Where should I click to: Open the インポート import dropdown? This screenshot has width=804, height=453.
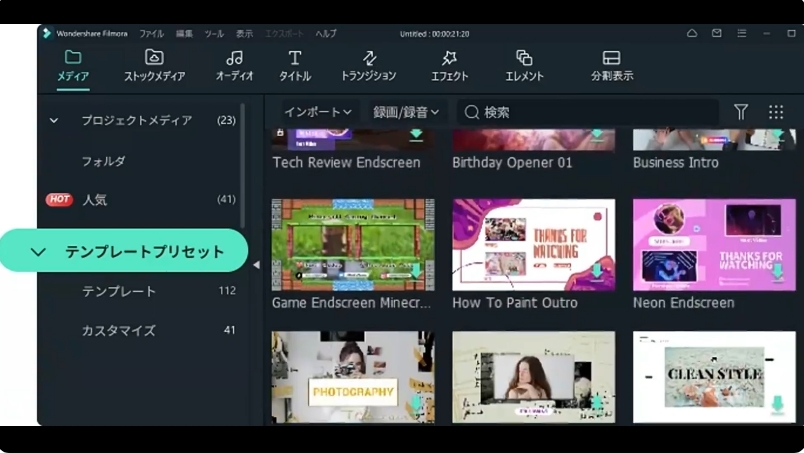pyautogui.click(x=317, y=112)
